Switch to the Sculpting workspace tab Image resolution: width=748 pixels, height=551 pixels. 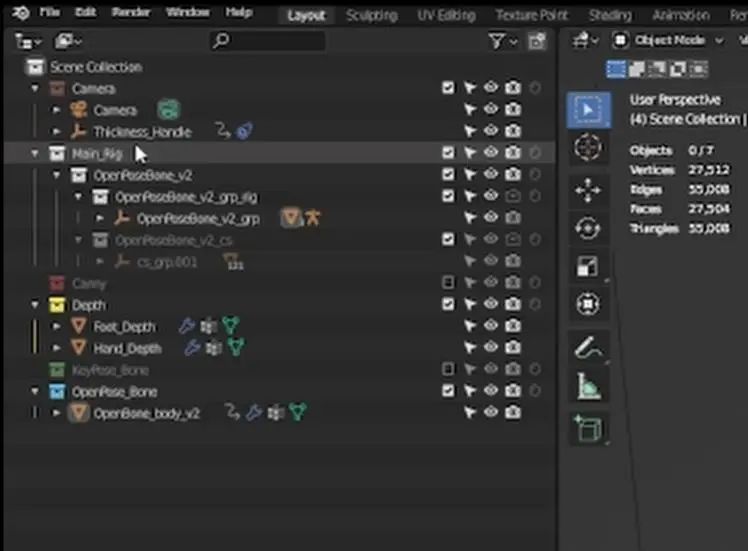coord(372,15)
